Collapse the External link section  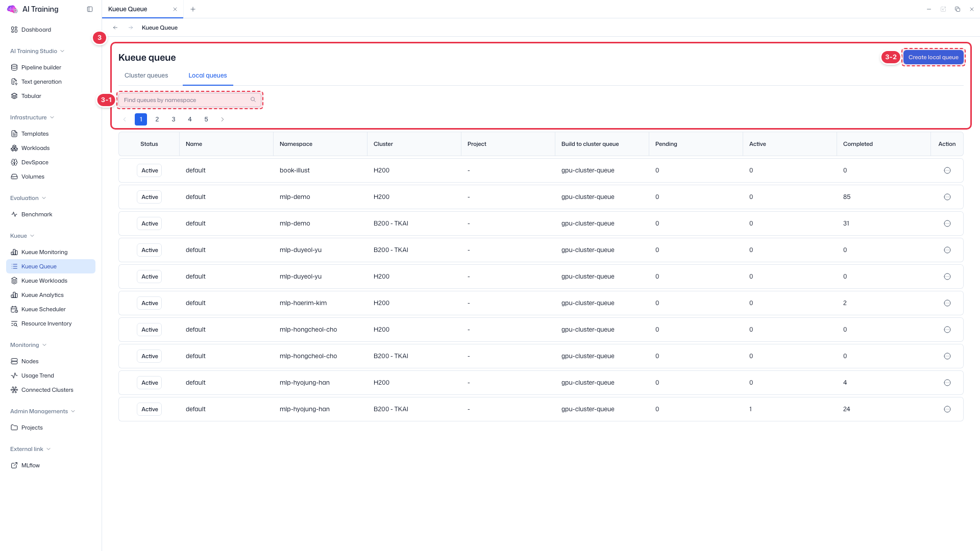click(x=31, y=449)
